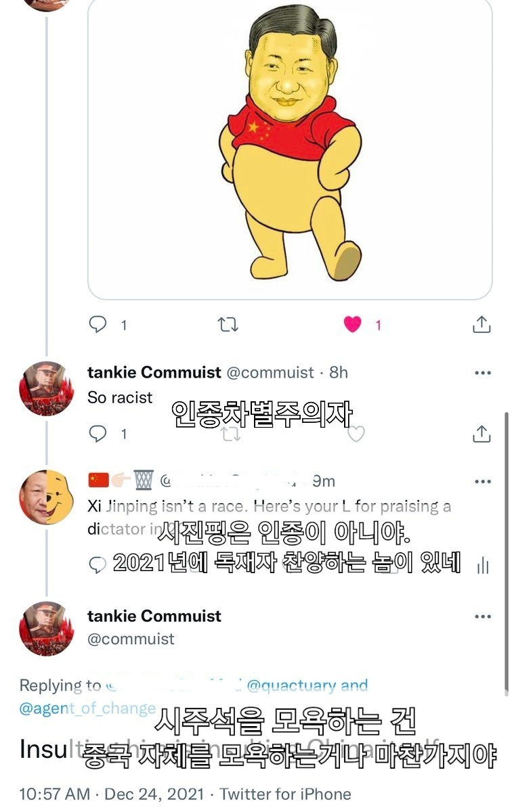
Task: Click the Twitter for iPhone source label
Action: [286, 794]
